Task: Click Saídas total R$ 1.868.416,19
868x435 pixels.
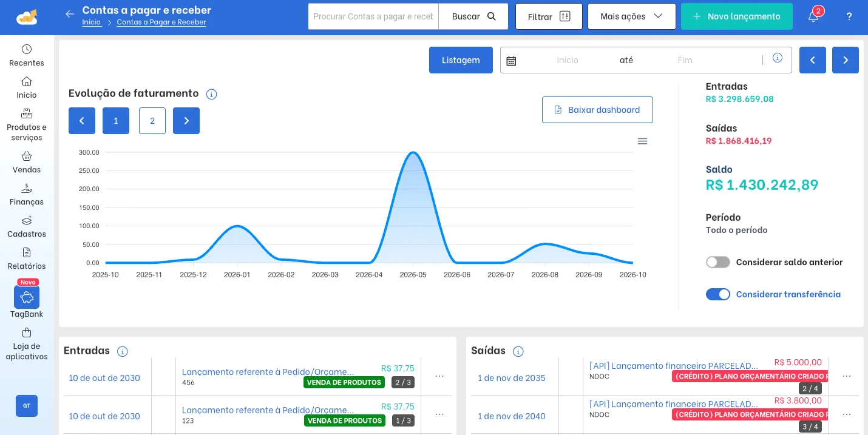Action: coord(739,141)
